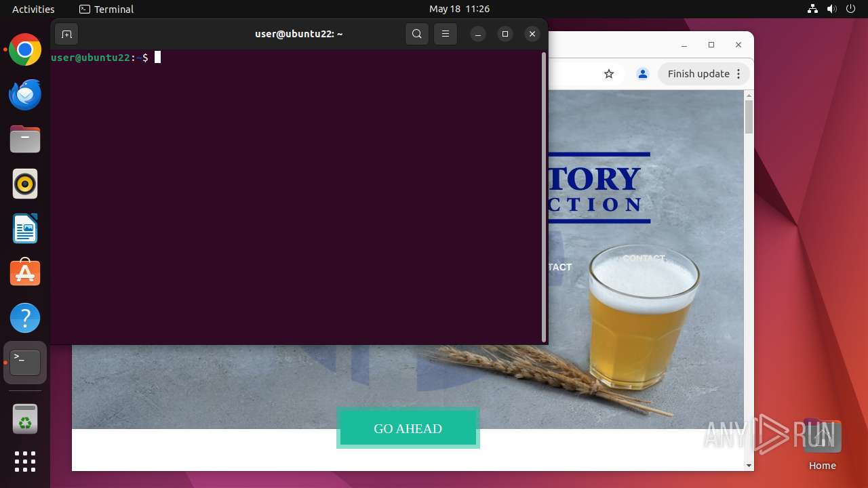Open the Home folder on the desktop
868x488 pixels.
[822, 445]
